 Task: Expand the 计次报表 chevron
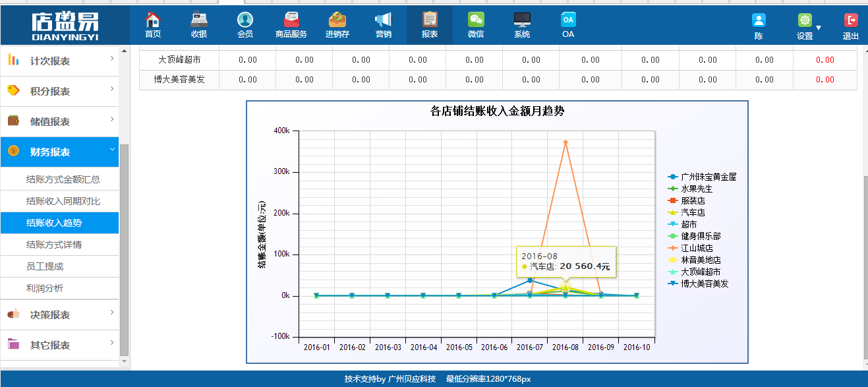click(x=112, y=59)
